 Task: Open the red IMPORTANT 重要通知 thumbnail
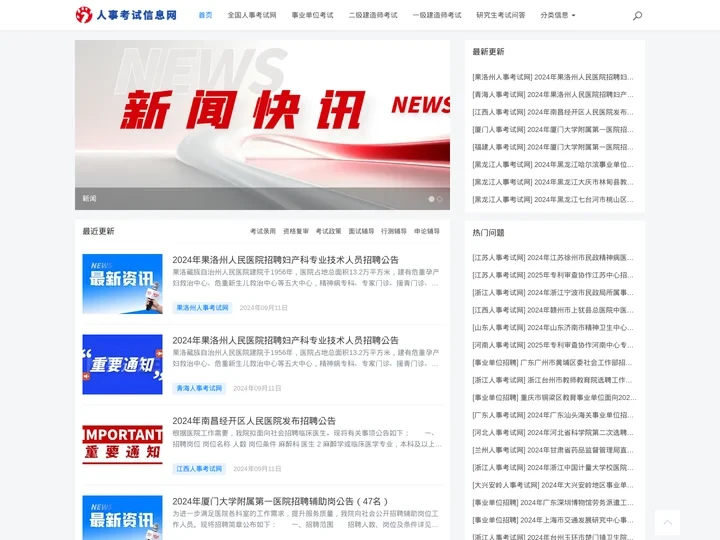(122, 445)
